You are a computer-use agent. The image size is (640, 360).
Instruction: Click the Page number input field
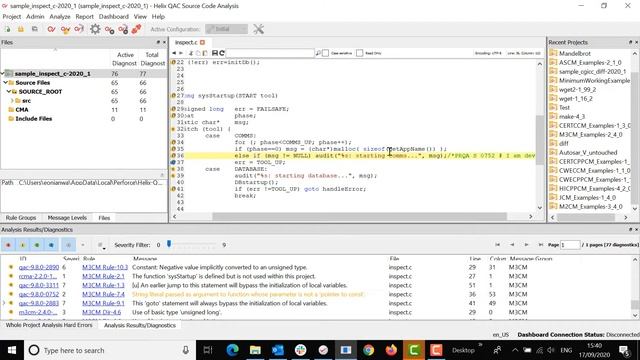(x=570, y=245)
